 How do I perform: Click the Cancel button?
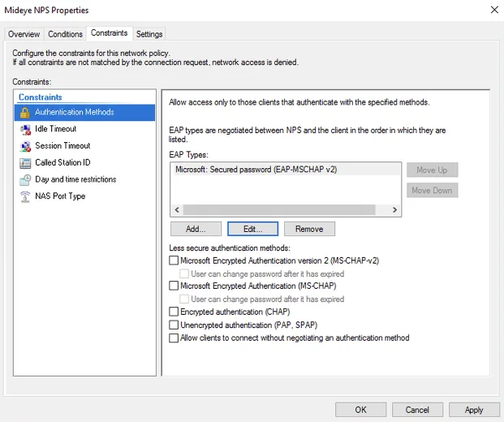click(x=417, y=410)
